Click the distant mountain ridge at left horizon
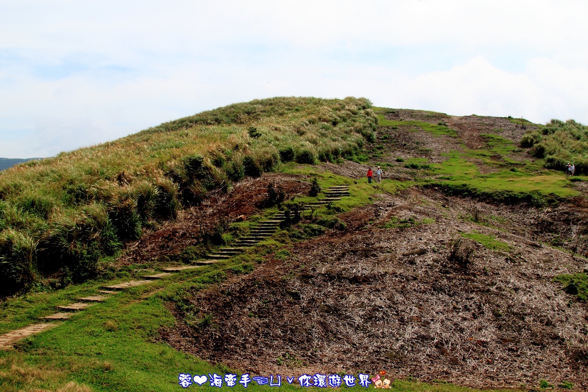The image size is (588, 392). (x=14, y=162)
